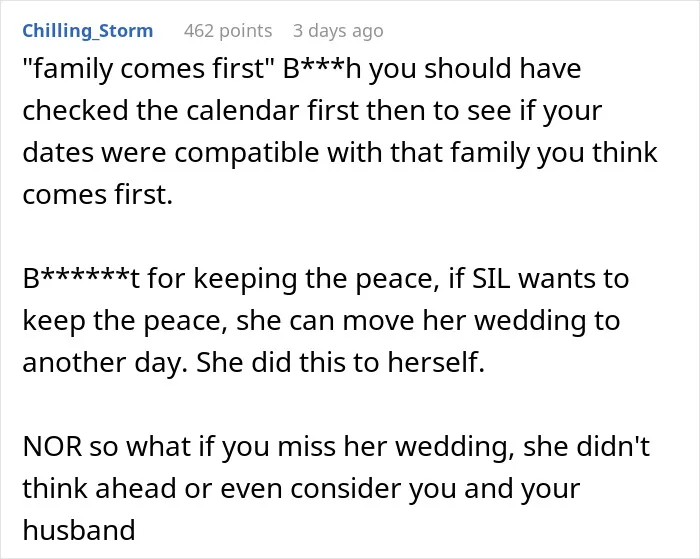The image size is (700, 559).
Task: Click the words 'another day' in the second paragraph
Action: point(104,363)
